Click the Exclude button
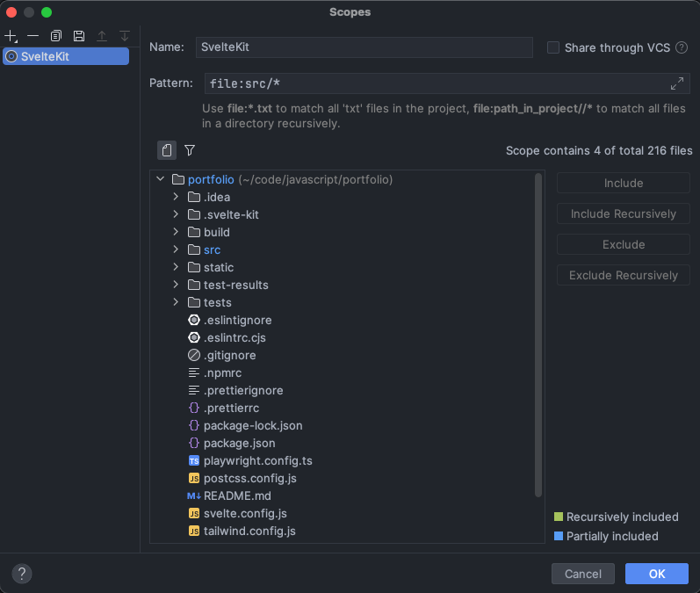This screenshot has width=700, height=593. tap(624, 245)
